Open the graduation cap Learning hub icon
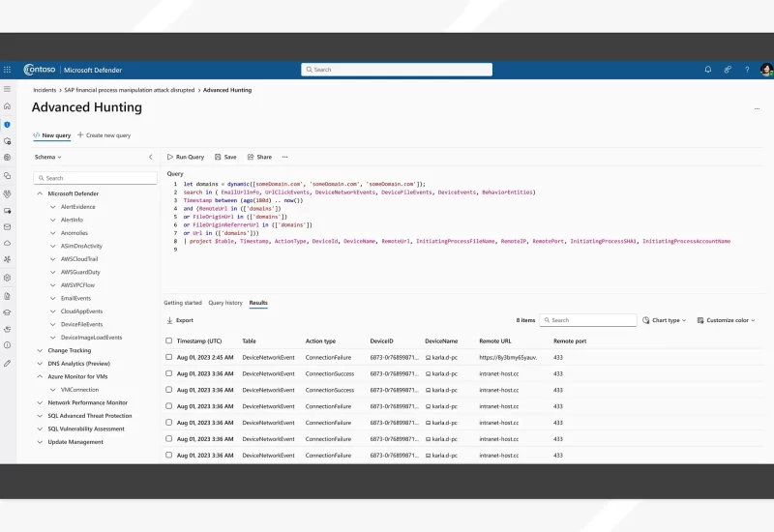This screenshot has width=774, height=532. (x=7, y=312)
